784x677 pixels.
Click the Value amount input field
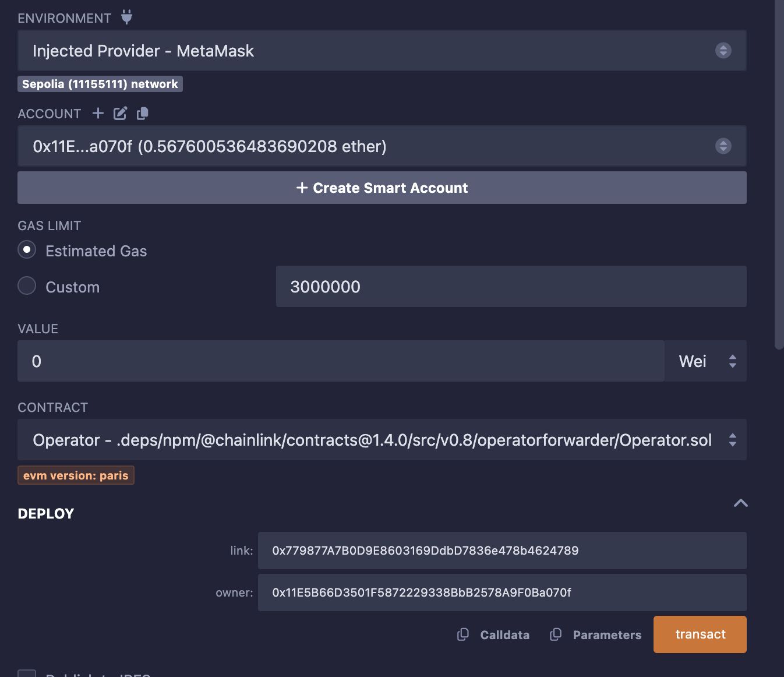coord(340,361)
